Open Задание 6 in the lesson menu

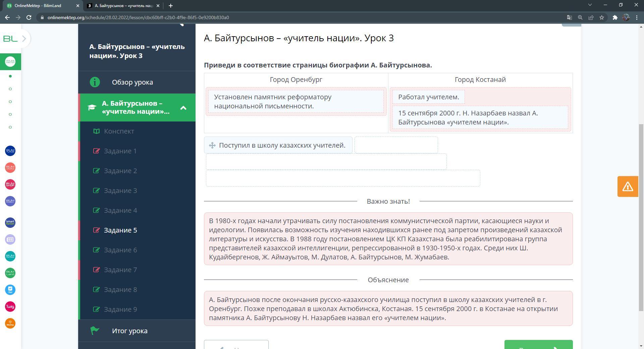tap(120, 250)
